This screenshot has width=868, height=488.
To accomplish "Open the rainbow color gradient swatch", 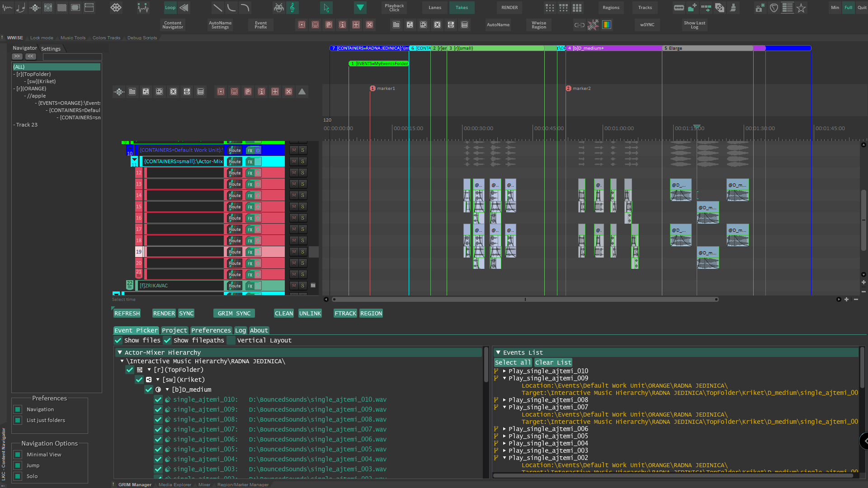I will pyautogui.click(x=607, y=25).
